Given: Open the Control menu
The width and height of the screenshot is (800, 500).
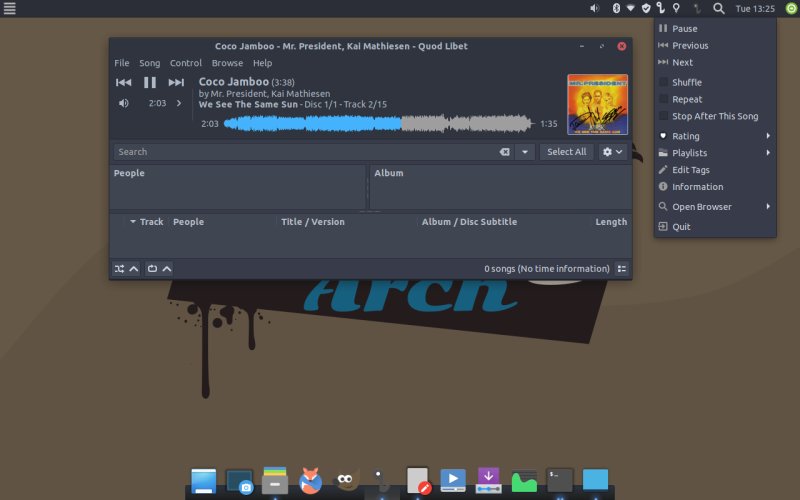Looking at the screenshot, I should pos(186,63).
